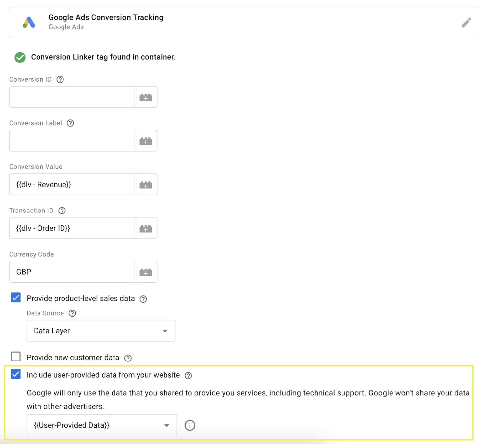Screen dimensions: 481x448
Task: Click the pencil edit icon
Action: 466,23
